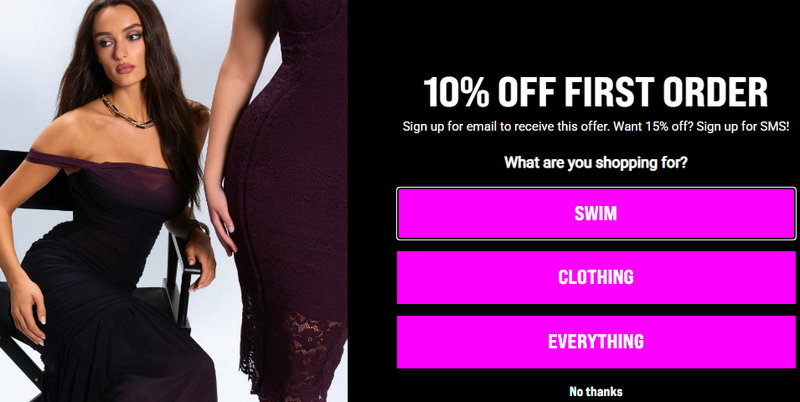This screenshot has height=402, width=800.
Task: Click the gold necklace on the seated model
Action: pos(127,112)
